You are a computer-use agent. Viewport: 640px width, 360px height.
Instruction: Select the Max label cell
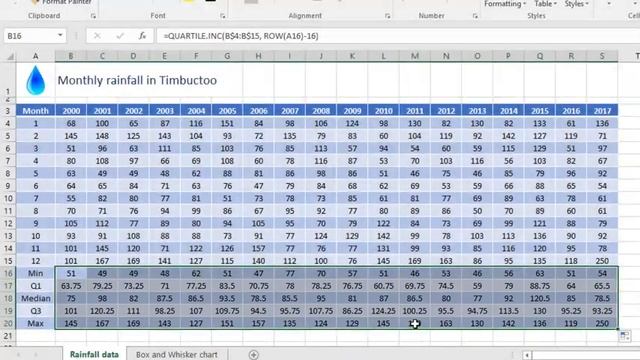click(x=36, y=323)
